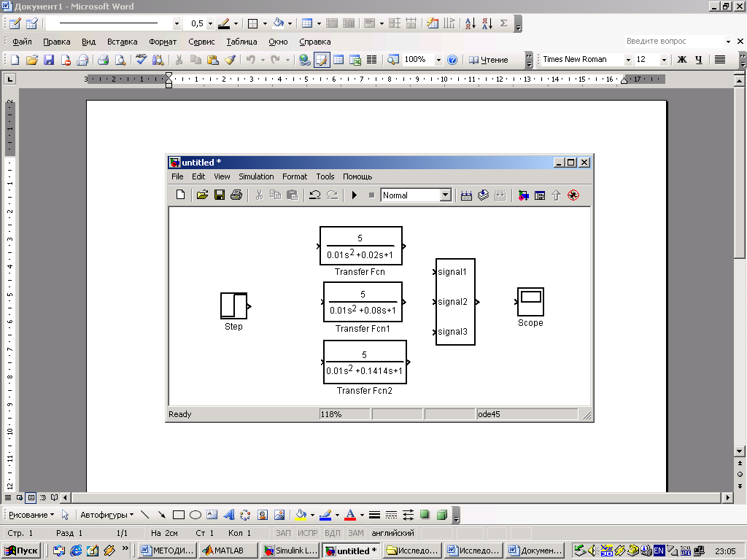
Task: Click the Save icon in Word toolbar
Action: tap(49, 60)
